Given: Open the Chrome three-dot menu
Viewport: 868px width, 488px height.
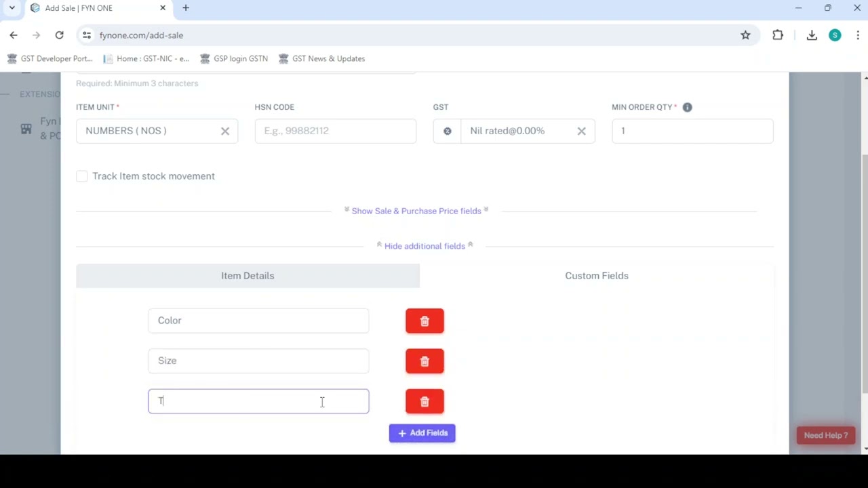Looking at the screenshot, I should 858,35.
